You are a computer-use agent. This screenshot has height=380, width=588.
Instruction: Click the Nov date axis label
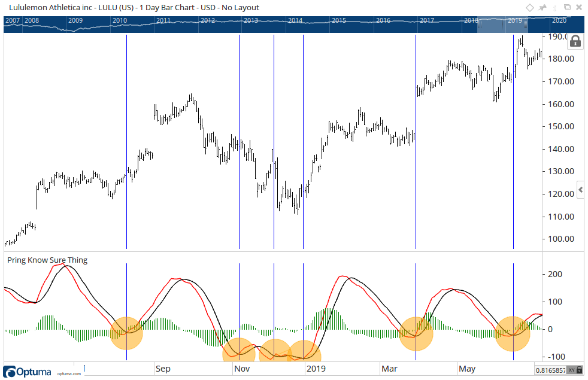click(242, 369)
